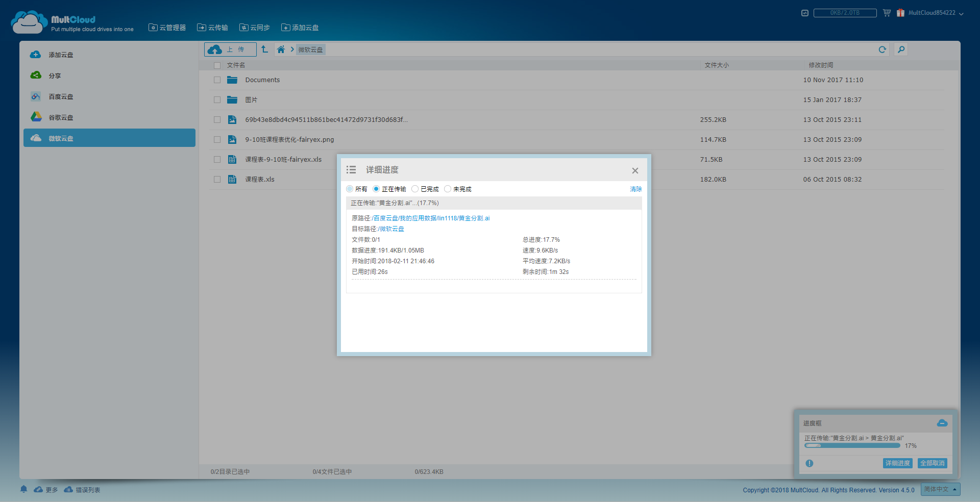Open the 云传输 menu

pyautogui.click(x=213, y=28)
